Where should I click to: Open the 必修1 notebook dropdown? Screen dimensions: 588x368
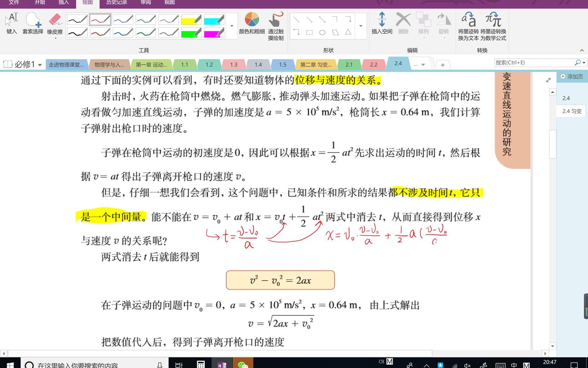(40, 64)
